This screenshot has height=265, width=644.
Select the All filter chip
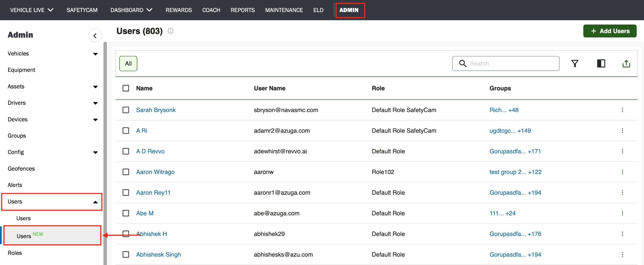pos(128,64)
